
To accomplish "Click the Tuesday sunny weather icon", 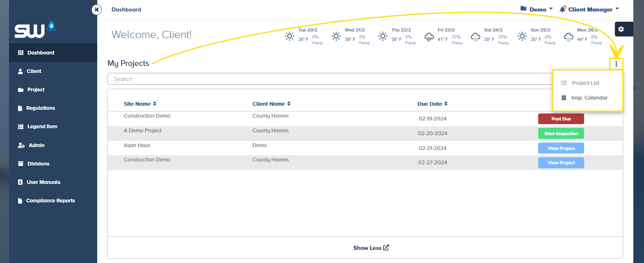I will click(290, 36).
